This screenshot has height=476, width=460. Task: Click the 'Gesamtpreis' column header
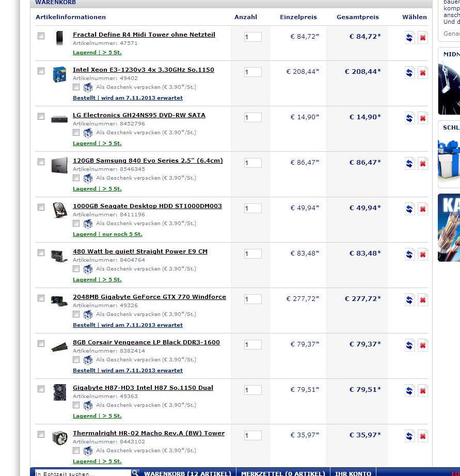358,17
